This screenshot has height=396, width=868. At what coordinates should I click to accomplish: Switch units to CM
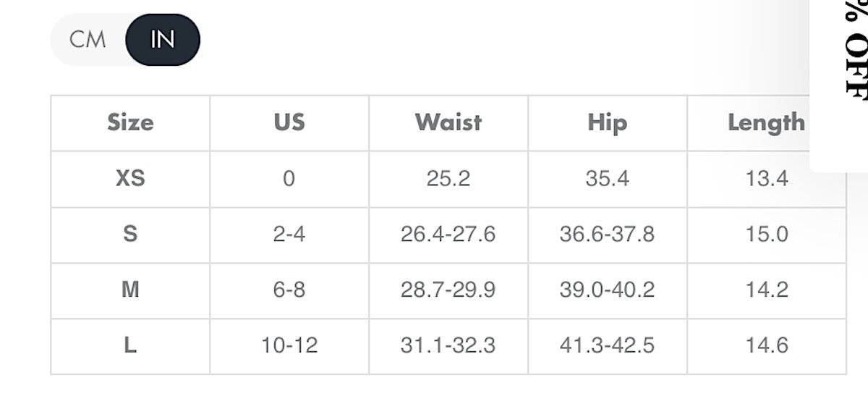tap(88, 40)
